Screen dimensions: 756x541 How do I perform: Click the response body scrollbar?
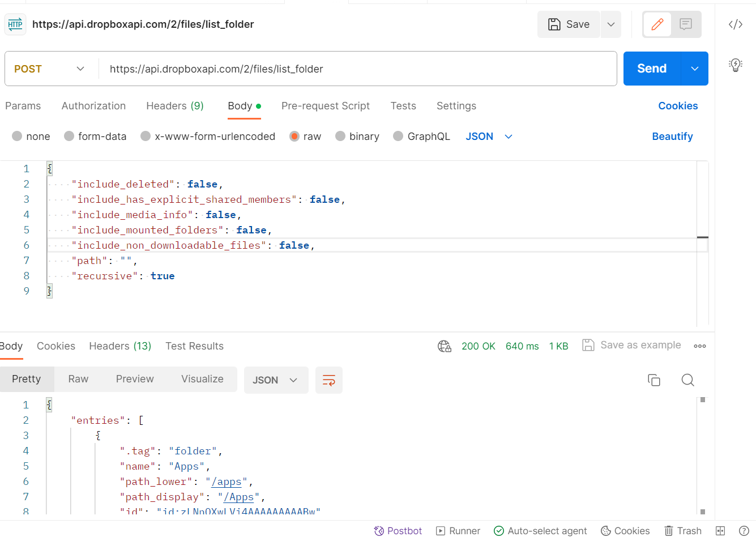[703, 455]
